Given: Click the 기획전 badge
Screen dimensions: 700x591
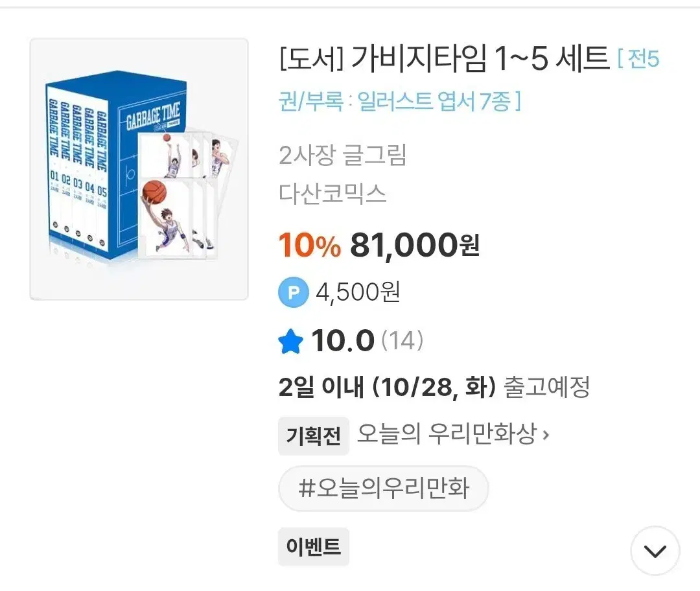Looking at the screenshot, I should (x=314, y=436).
